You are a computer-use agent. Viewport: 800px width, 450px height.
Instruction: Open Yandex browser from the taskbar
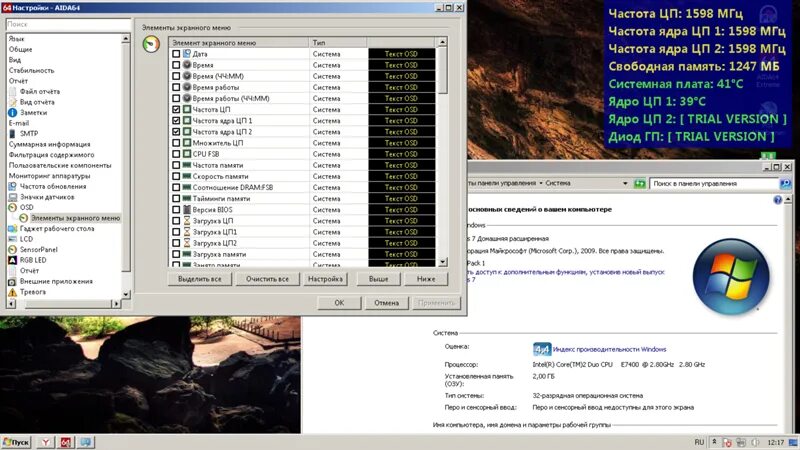45,442
